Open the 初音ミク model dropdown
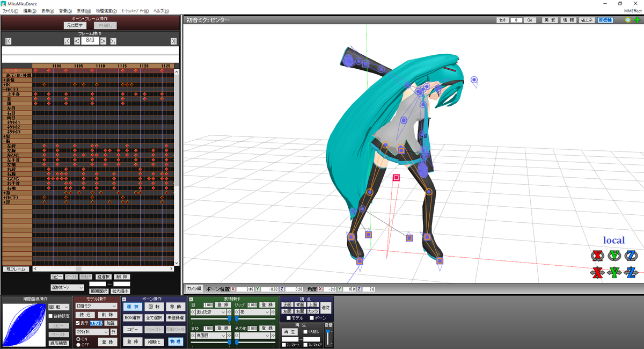Image resolution: width=644 pixels, height=349 pixels. (x=96, y=306)
